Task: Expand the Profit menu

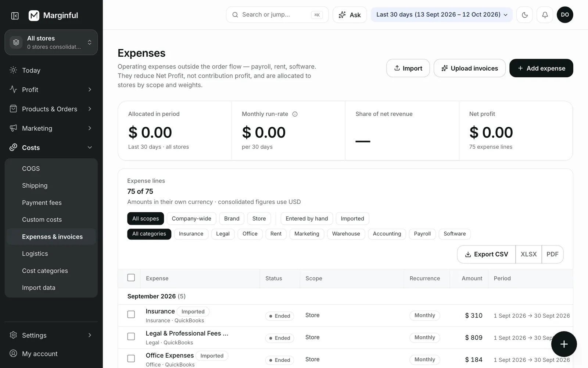Action: tap(51, 89)
